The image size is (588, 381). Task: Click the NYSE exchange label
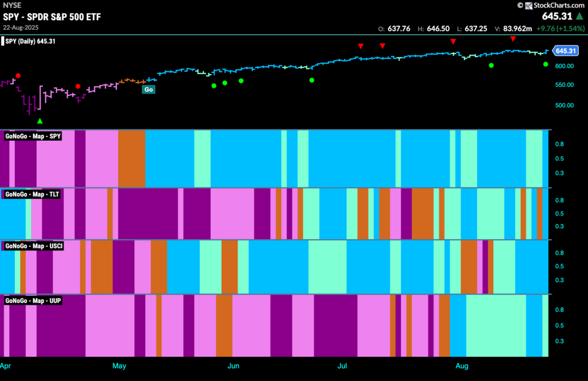coord(12,5)
